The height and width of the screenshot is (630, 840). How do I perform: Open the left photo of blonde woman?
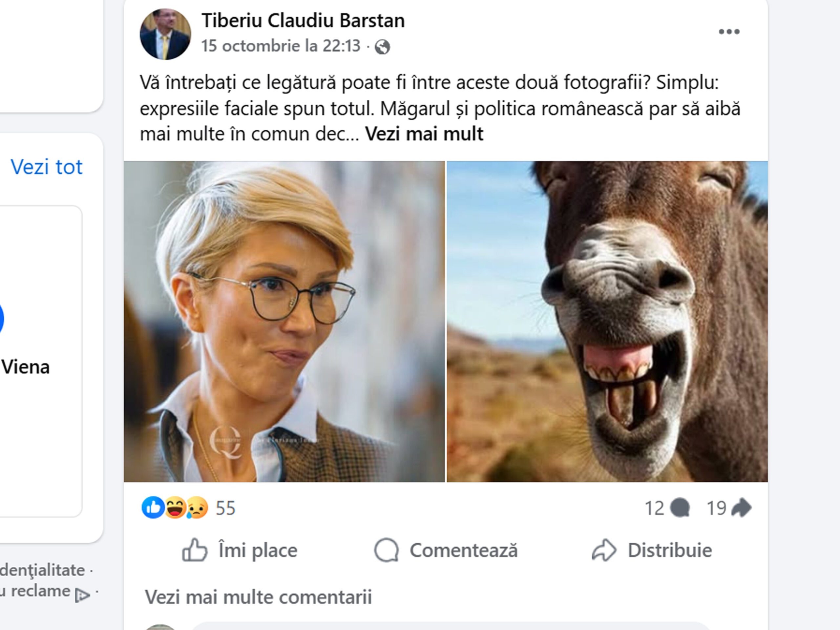284,321
